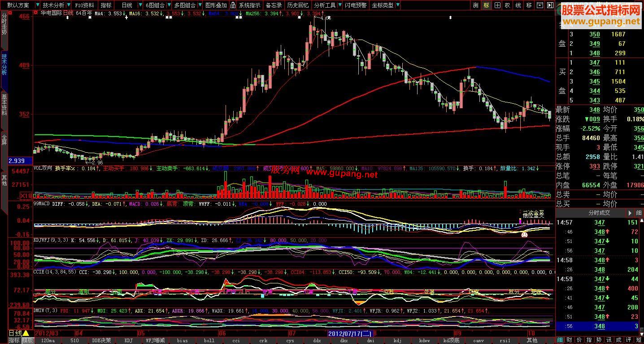This screenshot has width=644, height=344.
Task: Expand the dropdown arrow before F10资料
Action: 70,5
